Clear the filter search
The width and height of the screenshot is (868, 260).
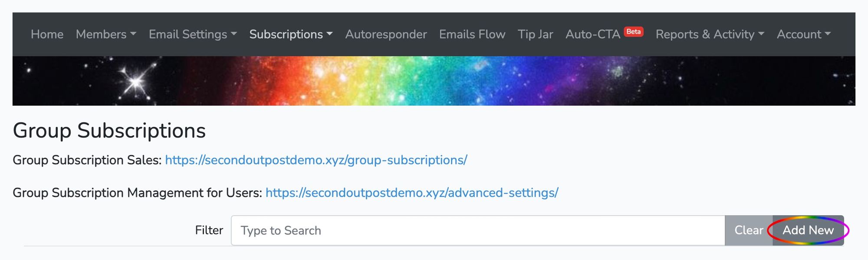749,230
